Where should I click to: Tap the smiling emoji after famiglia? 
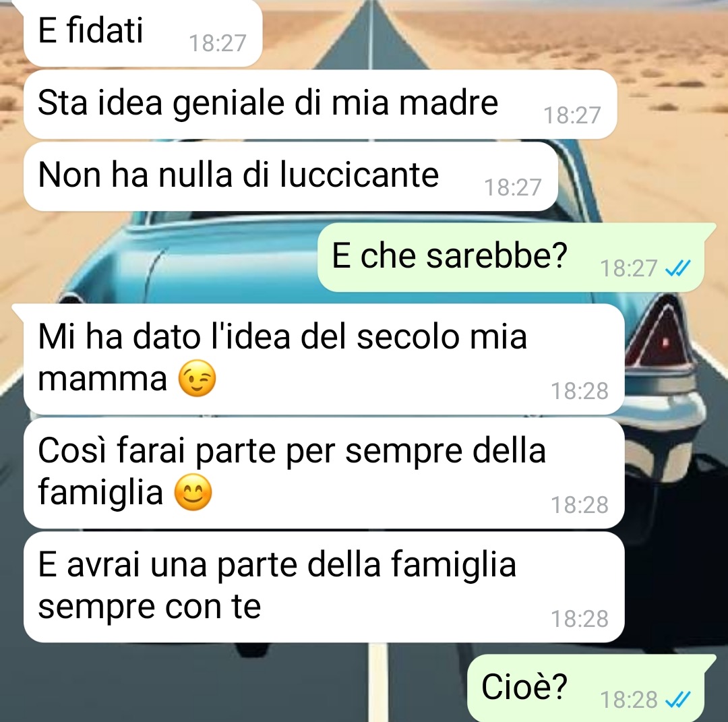coord(193,492)
